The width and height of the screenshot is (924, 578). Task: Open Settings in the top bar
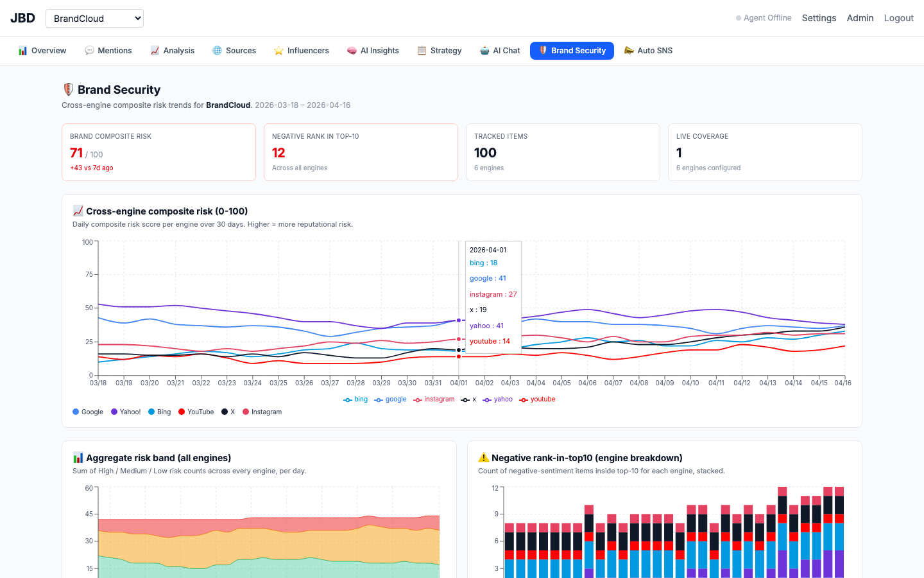819,18
